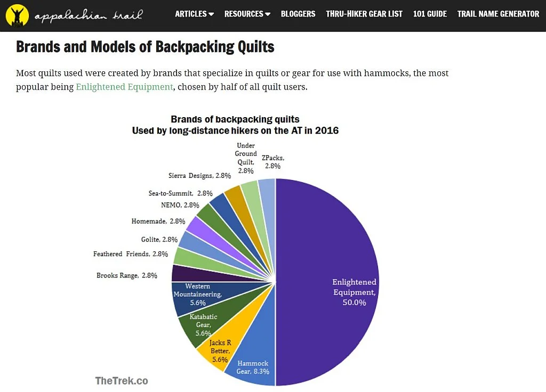The height and width of the screenshot is (392, 546).
Task: Open the Trail Name Generator
Action: pyautogui.click(x=499, y=14)
